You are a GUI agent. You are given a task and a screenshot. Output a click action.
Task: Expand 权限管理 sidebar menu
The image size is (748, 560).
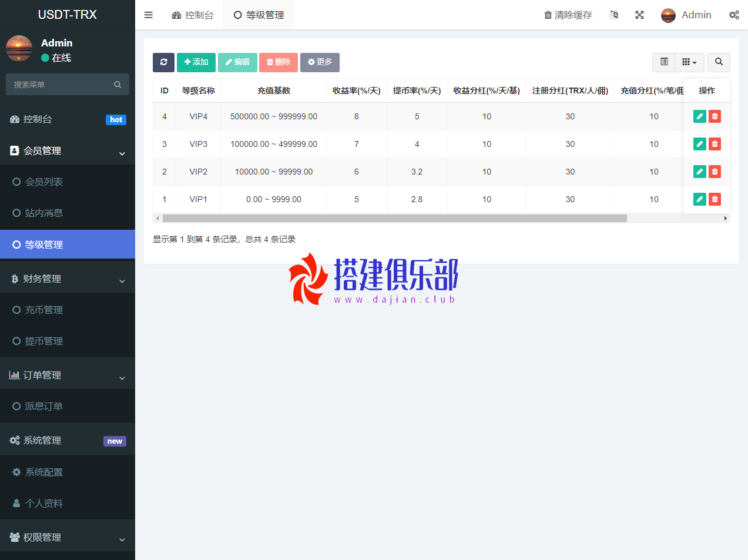(68, 538)
